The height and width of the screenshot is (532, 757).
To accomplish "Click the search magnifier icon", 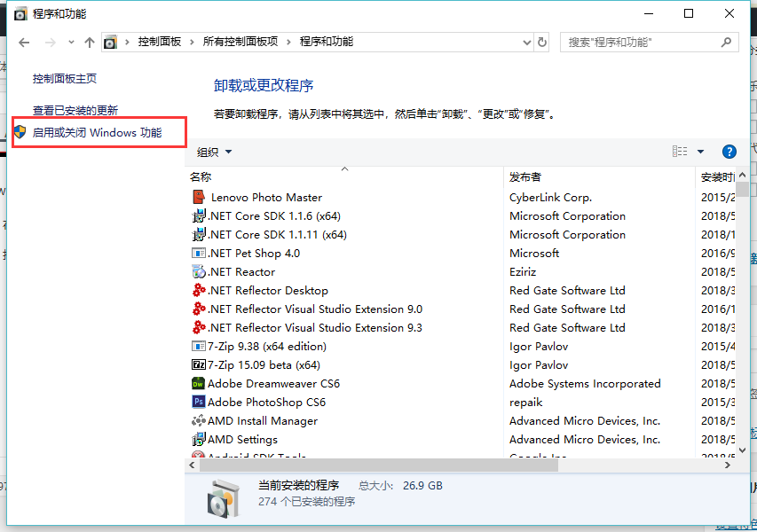I will click(x=726, y=42).
